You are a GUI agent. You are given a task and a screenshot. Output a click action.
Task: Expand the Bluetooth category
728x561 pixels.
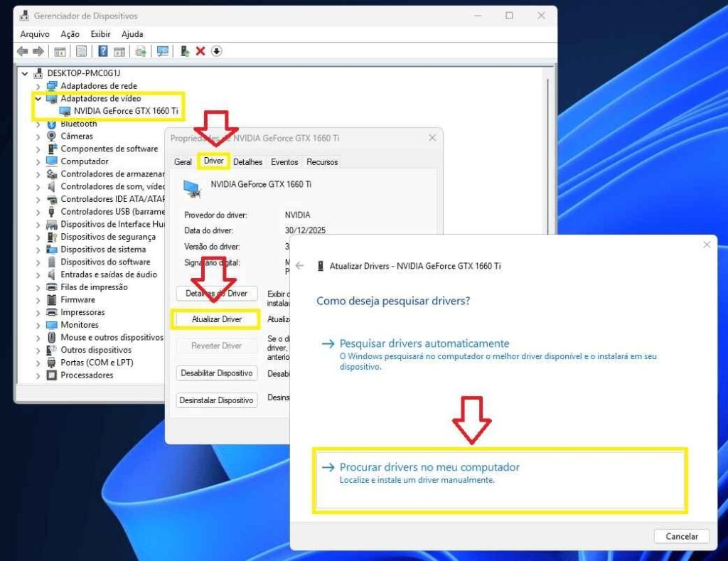(x=37, y=123)
